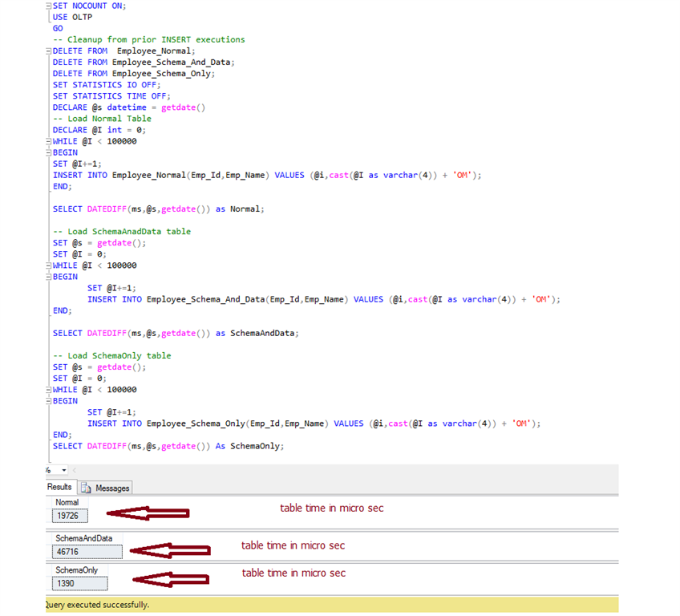Collapse the first BEGIN block outline toggle
The height and width of the screenshot is (616, 680).
pyautogui.click(x=49, y=152)
